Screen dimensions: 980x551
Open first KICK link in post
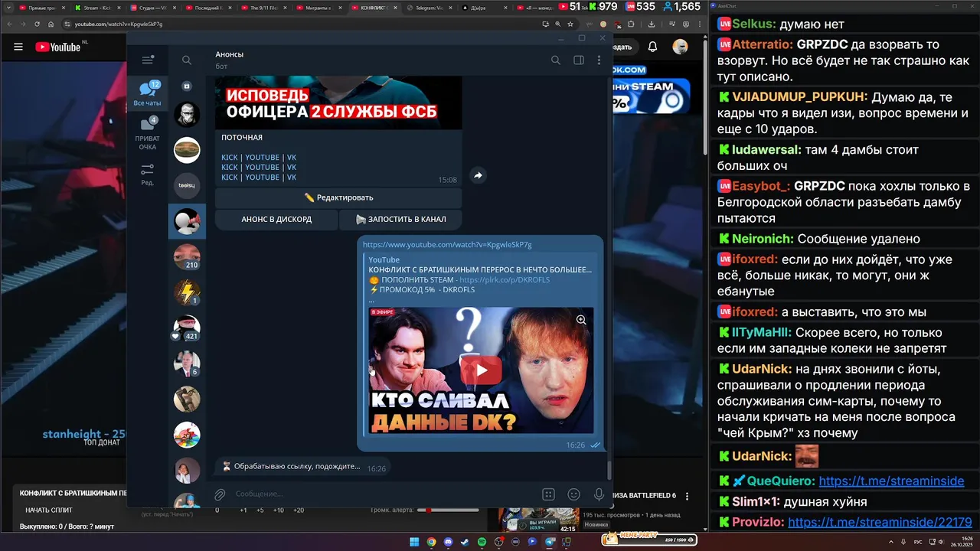click(230, 158)
